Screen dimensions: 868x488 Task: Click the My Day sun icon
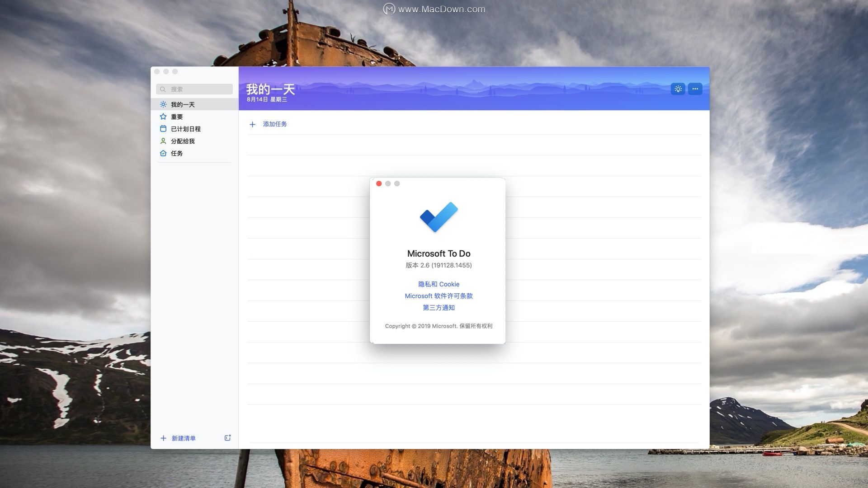click(x=163, y=104)
